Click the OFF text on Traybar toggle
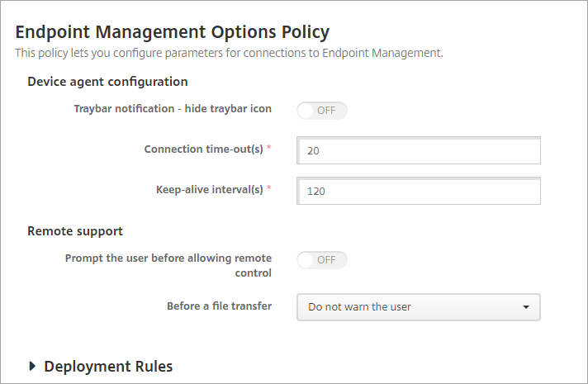This screenshot has width=588, height=384. pos(326,110)
